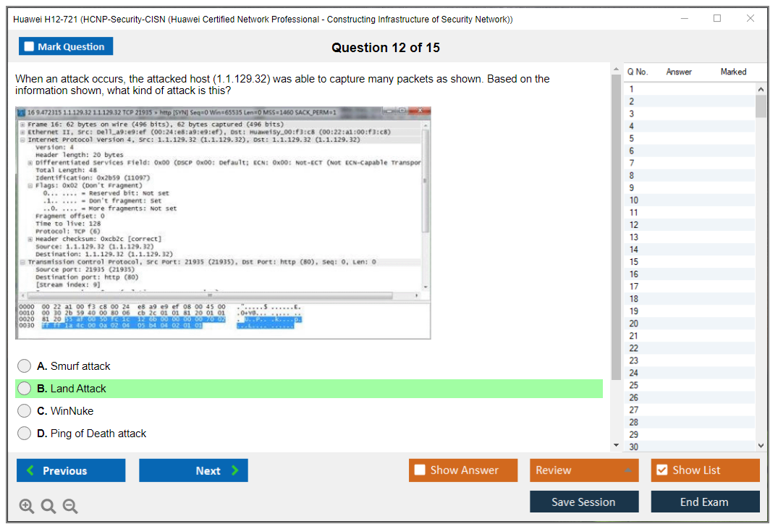The width and height of the screenshot is (778, 532).
Task: Click the zoom out magnifier icon
Action: click(70, 507)
